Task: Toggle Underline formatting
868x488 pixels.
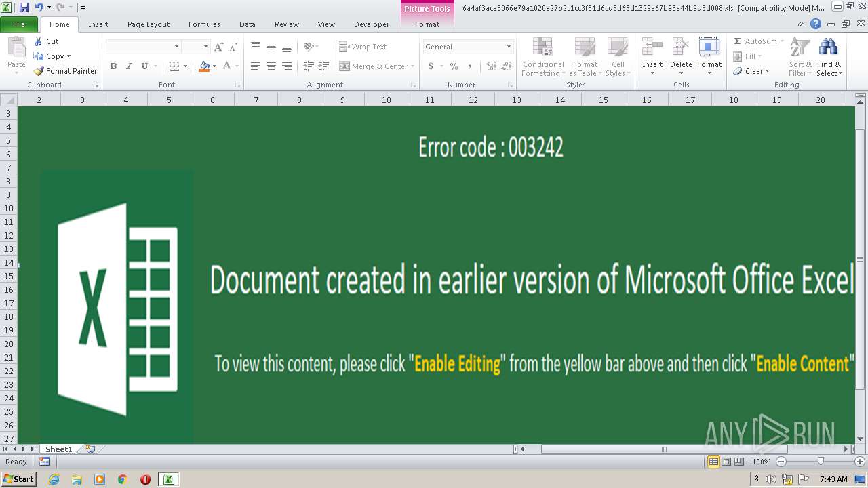Action: click(144, 66)
